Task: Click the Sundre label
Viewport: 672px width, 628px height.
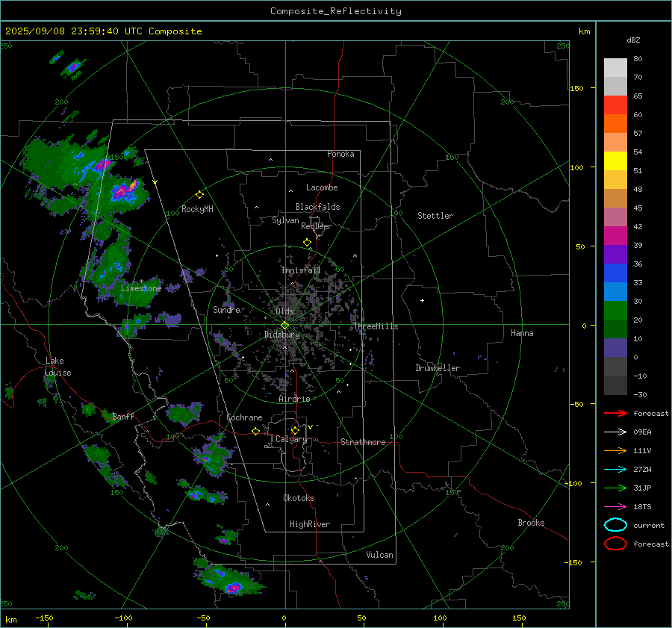Action: (226, 309)
